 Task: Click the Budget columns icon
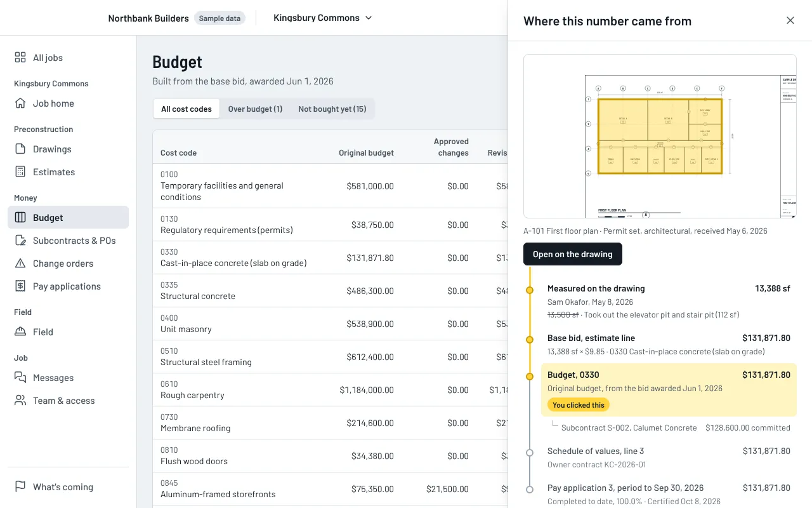point(20,218)
